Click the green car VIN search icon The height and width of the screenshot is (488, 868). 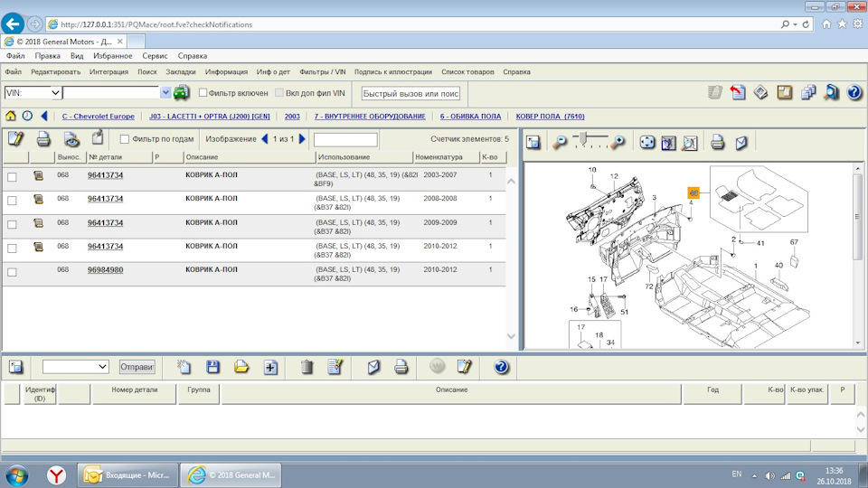pos(181,93)
